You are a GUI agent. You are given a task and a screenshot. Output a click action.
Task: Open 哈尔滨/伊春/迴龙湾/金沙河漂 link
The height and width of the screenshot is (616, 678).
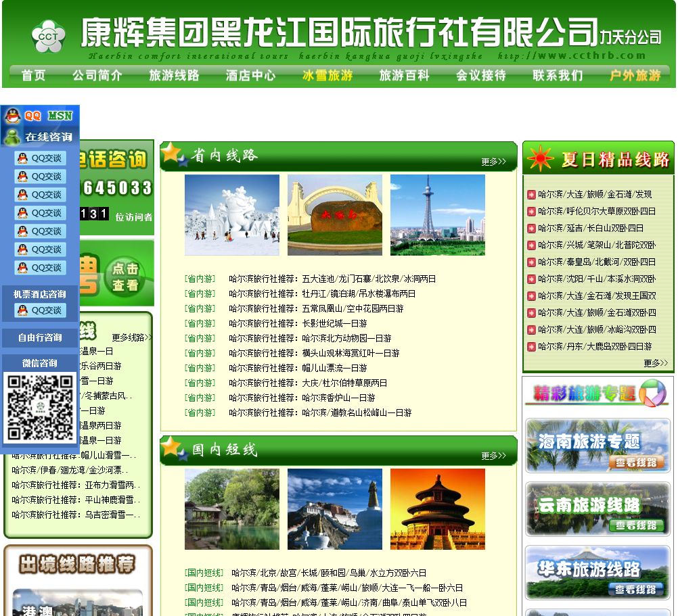click(x=70, y=470)
